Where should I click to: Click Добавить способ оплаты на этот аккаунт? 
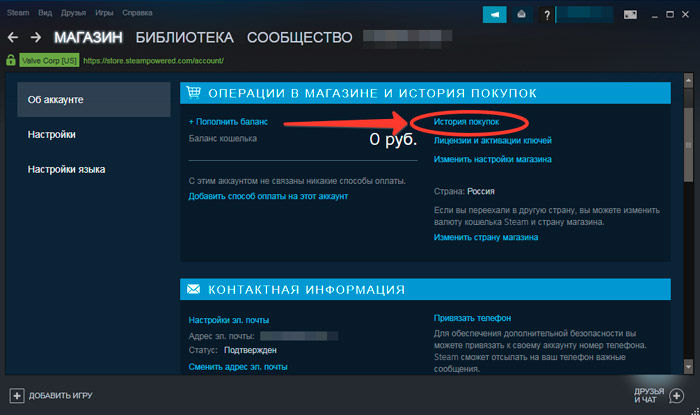pos(268,196)
